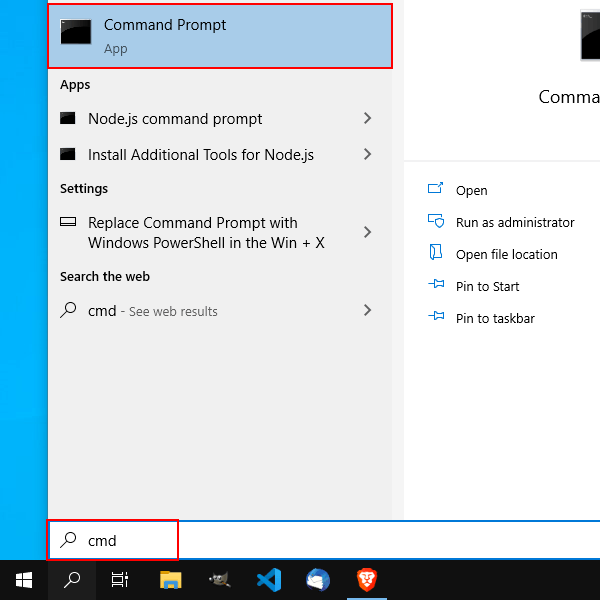Click the Pin to taskbar pin icon
Screen dimensions: 600x600
[x=436, y=316]
